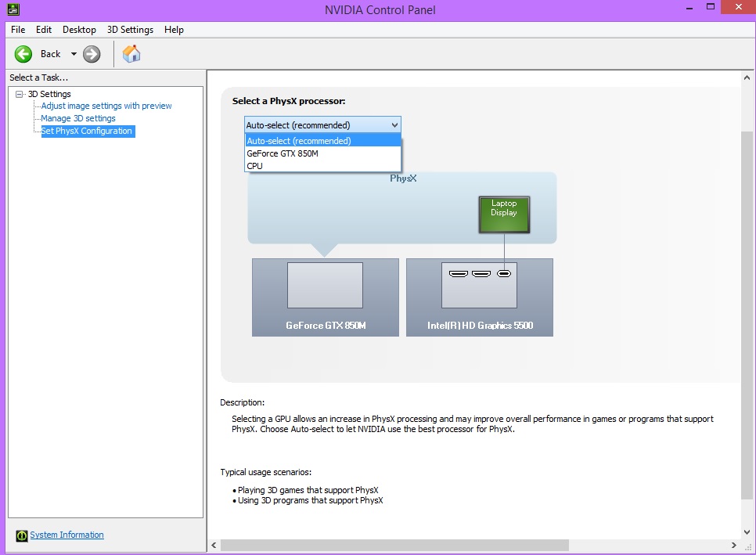The width and height of the screenshot is (756, 555).
Task: Click the green Back arrow icon
Action: click(23, 54)
